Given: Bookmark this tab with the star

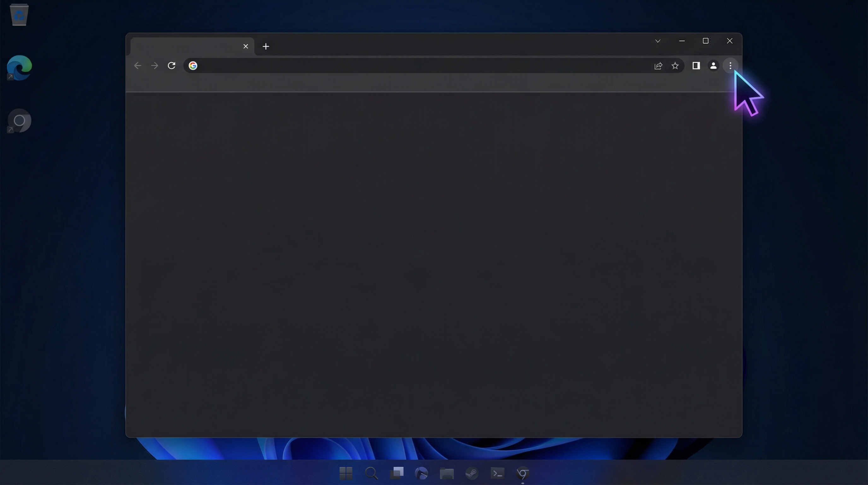Looking at the screenshot, I should click(x=675, y=66).
